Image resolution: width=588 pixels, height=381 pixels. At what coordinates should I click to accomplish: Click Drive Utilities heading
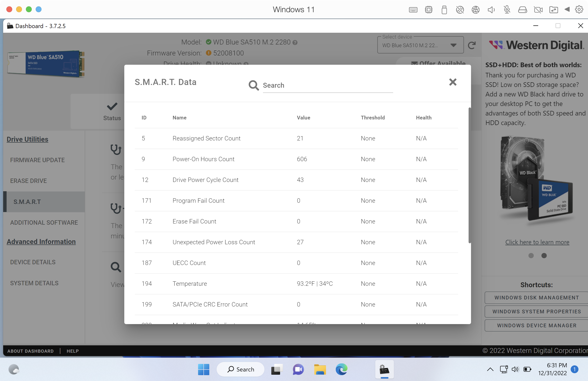tap(27, 139)
